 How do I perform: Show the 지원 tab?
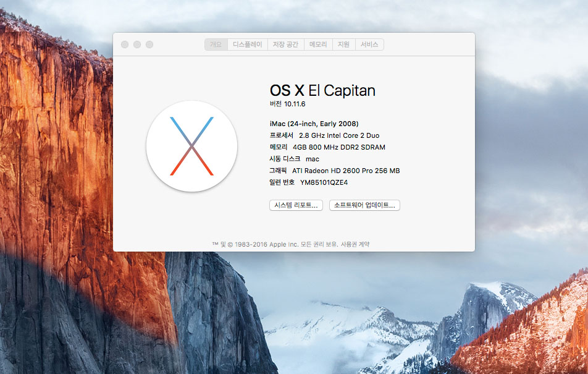click(343, 45)
